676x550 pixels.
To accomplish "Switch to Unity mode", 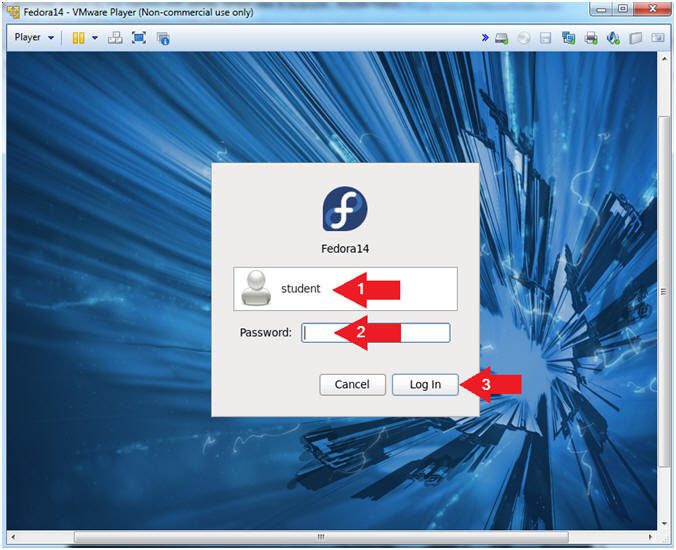I will point(163,38).
